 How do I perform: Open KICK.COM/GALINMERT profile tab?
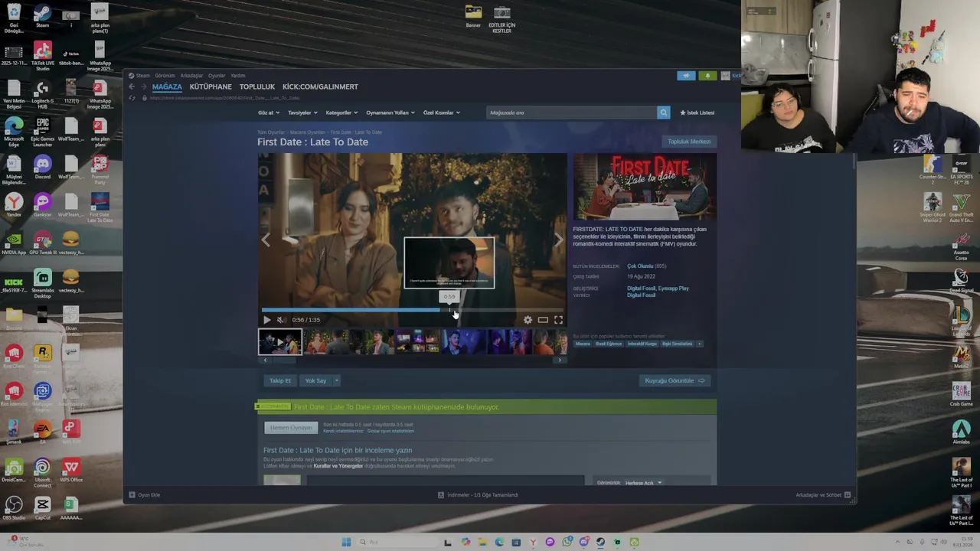pyautogui.click(x=320, y=86)
